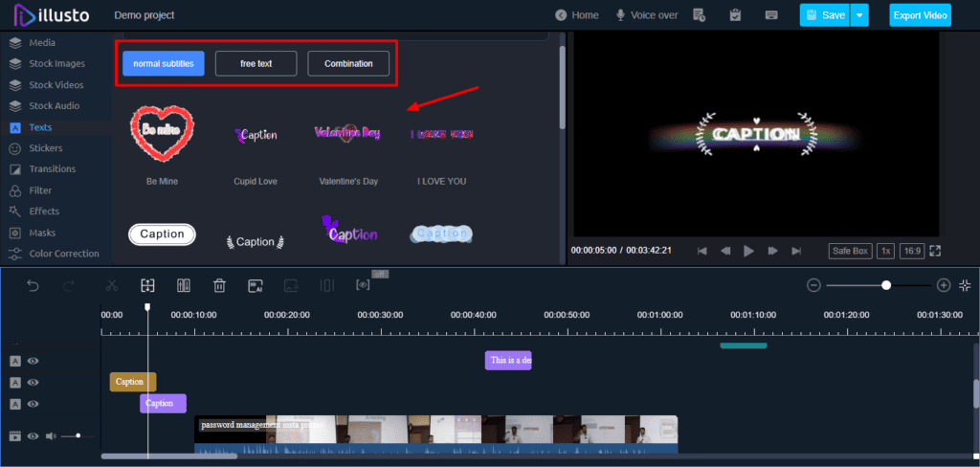Click the keyboard shortcuts icon

tap(771, 15)
